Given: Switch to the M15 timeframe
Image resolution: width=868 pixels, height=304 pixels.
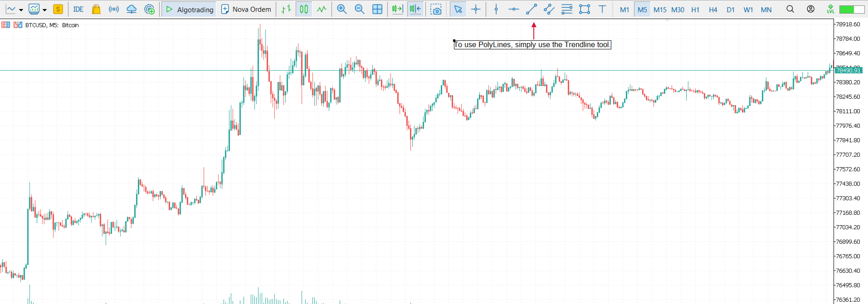Looking at the screenshot, I should (x=660, y=10).
